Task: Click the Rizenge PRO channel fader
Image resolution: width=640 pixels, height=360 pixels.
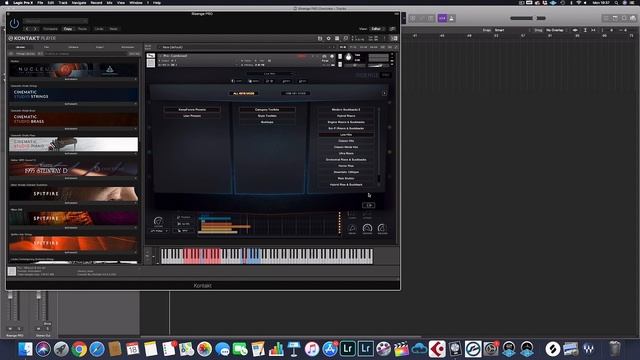Action: [11, 296]
